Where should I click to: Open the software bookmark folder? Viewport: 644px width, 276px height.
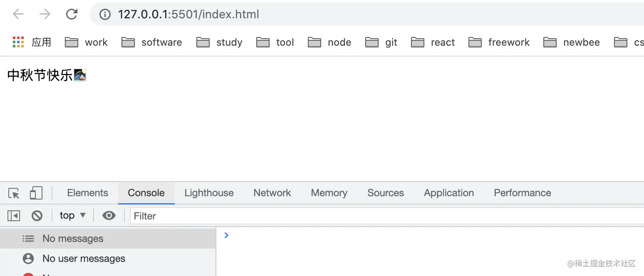pyautogui.click(x=152, y=42)
